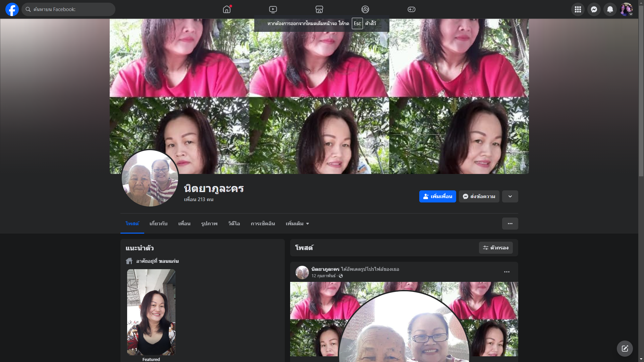Open the Marketplace icon

[319, 9]
